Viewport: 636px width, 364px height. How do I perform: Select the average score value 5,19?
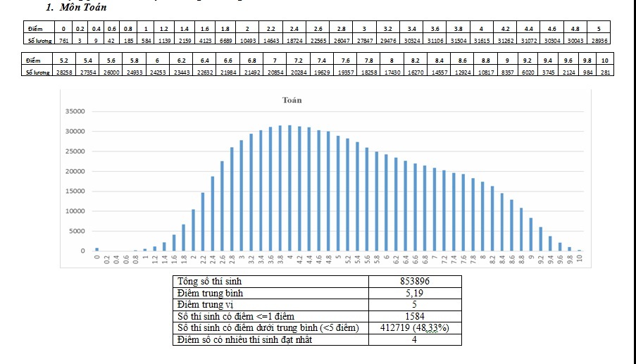[415, 293]
